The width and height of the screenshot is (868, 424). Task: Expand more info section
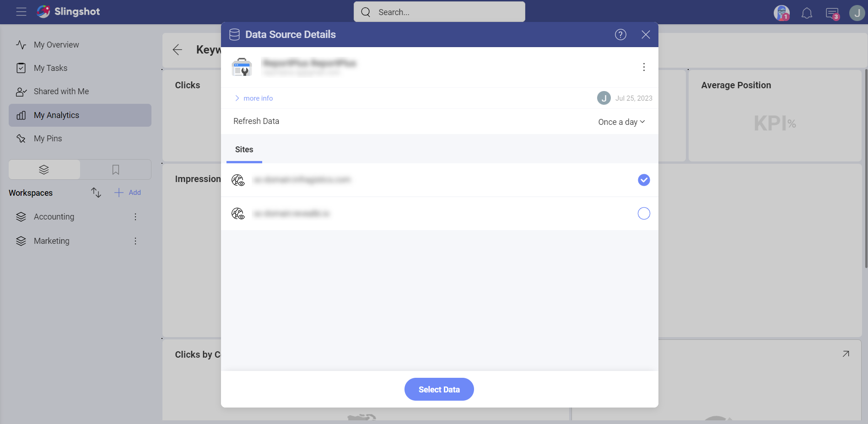tap(254, 98)
